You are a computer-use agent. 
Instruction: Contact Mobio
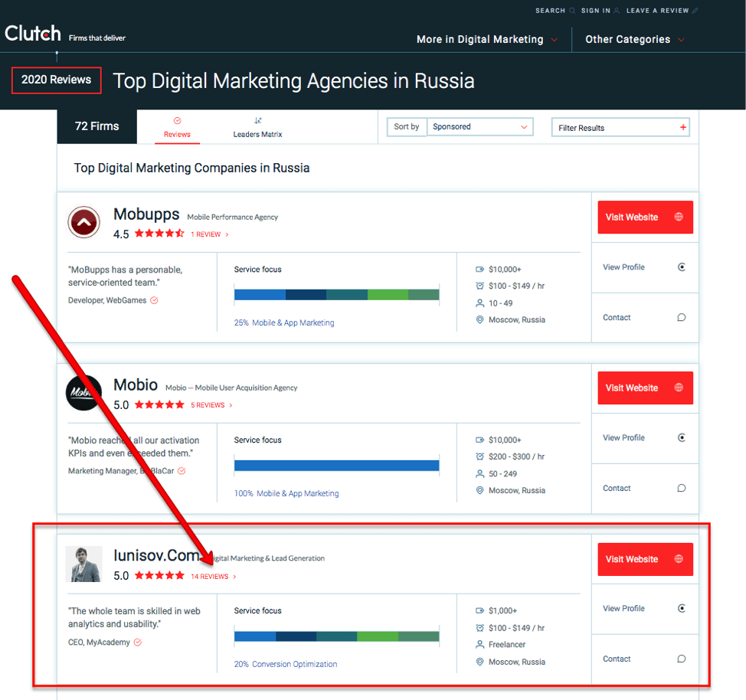coord(645,489)
